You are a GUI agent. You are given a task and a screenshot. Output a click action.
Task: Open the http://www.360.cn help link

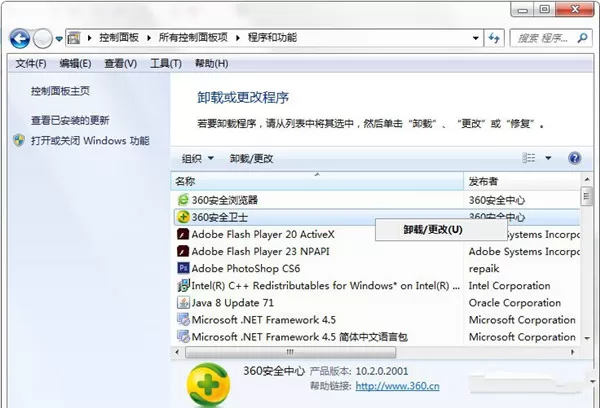pos(397,386)
